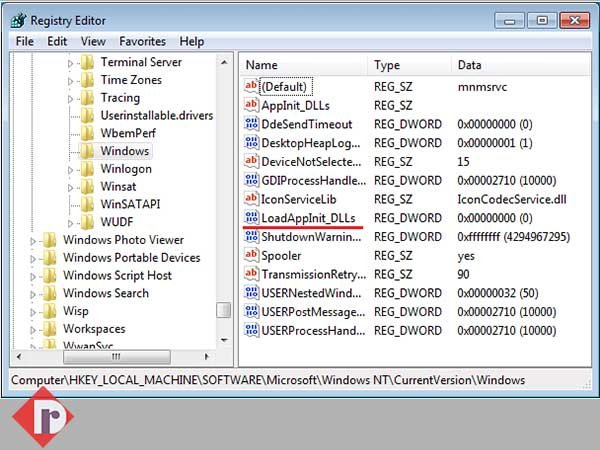Screen dimensions: 600x450
Task: Expand the Terminal Server key
Action: pyautogui.click(x=70, y=63)
